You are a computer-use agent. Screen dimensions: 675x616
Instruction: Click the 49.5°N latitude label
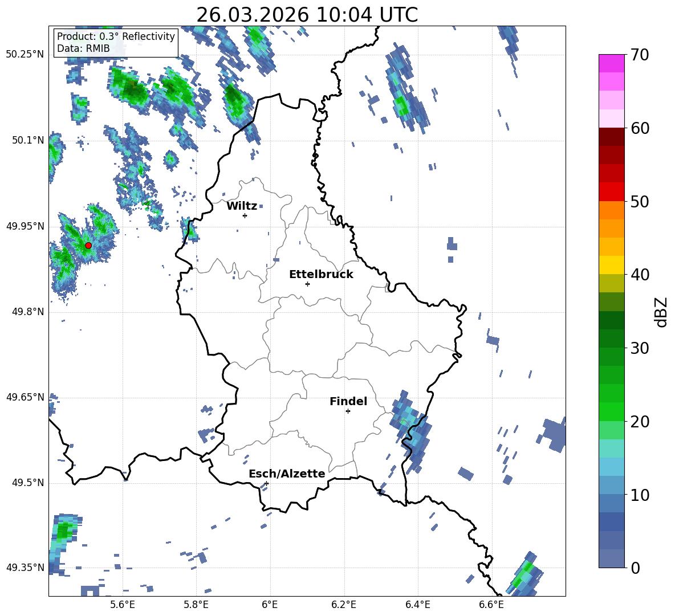[x=28, y=483]
